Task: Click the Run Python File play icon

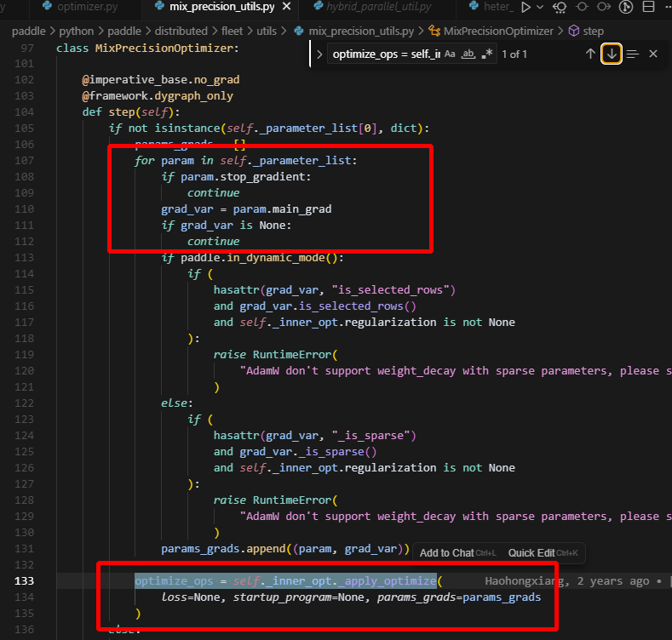Action: [x=526, y=8]
